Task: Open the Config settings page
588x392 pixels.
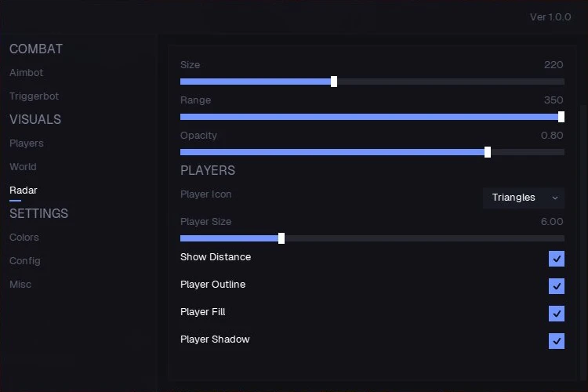Action: coord(25,261)
